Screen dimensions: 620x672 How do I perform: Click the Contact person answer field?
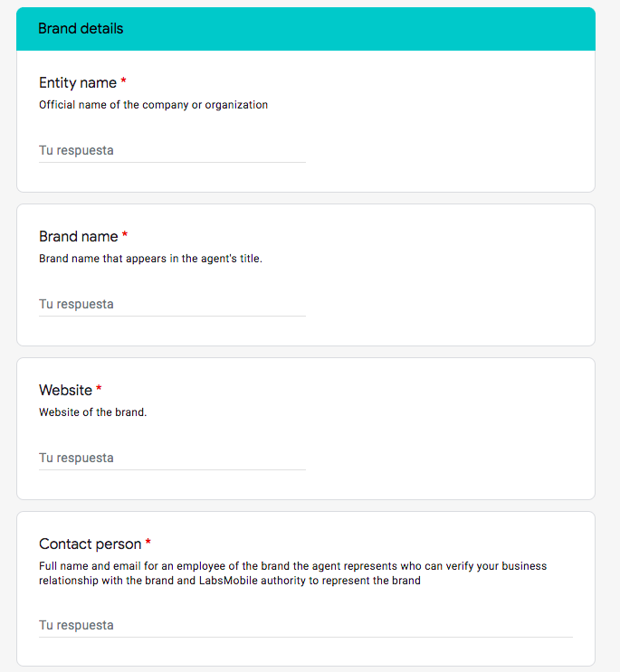tap(306, 625)
